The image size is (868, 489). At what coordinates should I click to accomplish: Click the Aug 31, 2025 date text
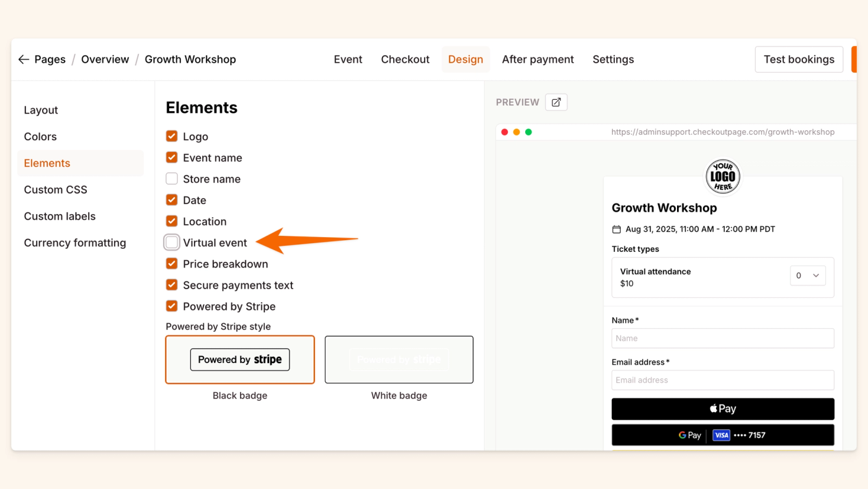(x=701, y=229)
